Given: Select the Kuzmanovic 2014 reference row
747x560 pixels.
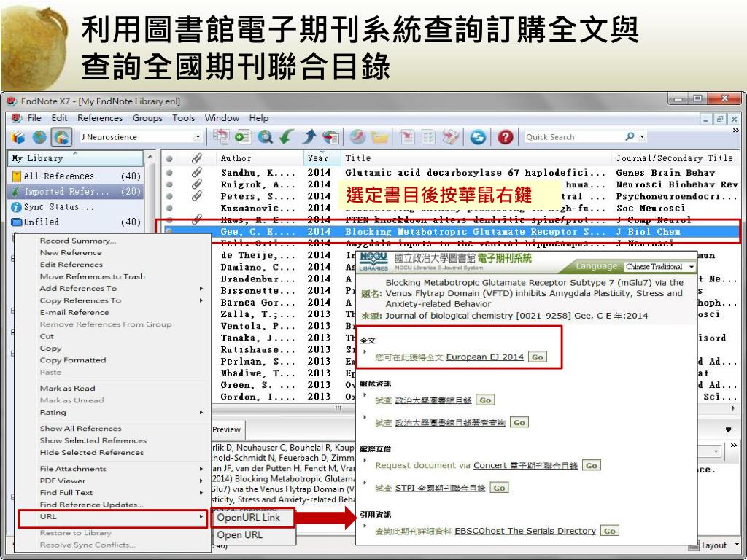Looking at the screenshot, I should (x=450, y=208).
